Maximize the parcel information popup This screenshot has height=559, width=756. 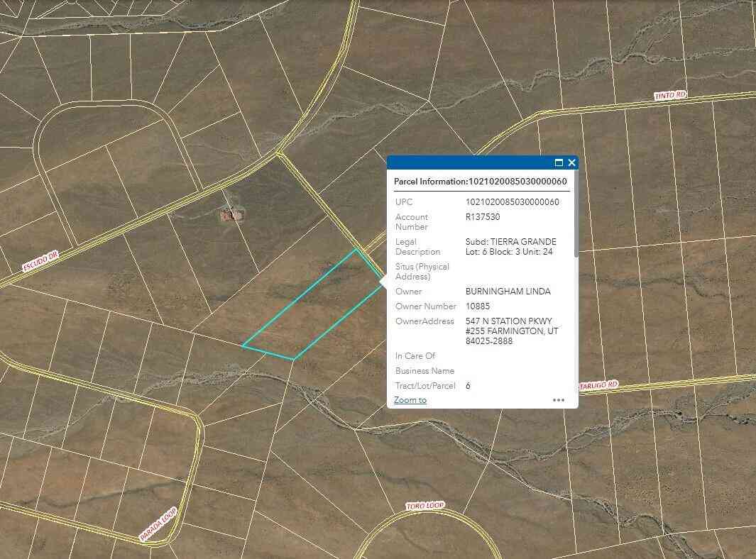click(x=559, y=163)
